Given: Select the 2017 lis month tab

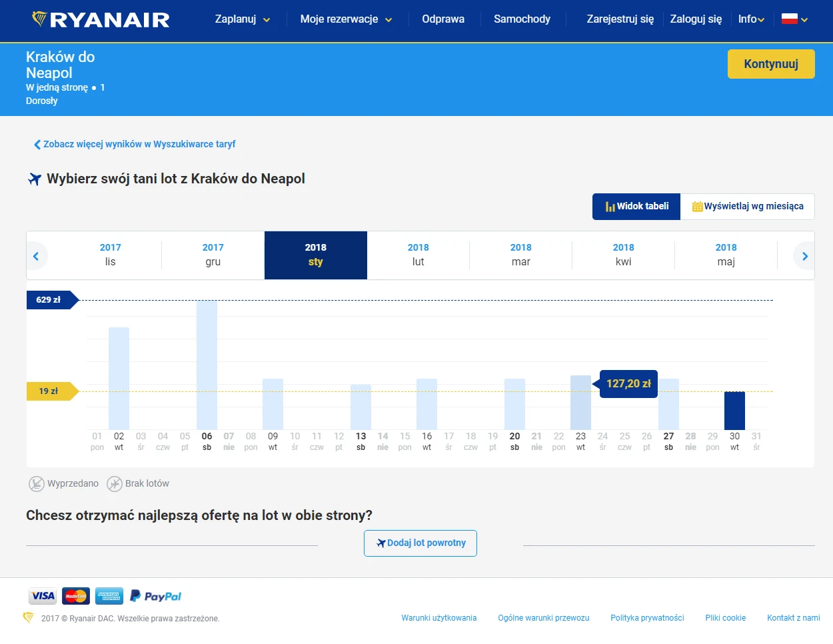Looking at the screenshot, I should click(110, 255).
